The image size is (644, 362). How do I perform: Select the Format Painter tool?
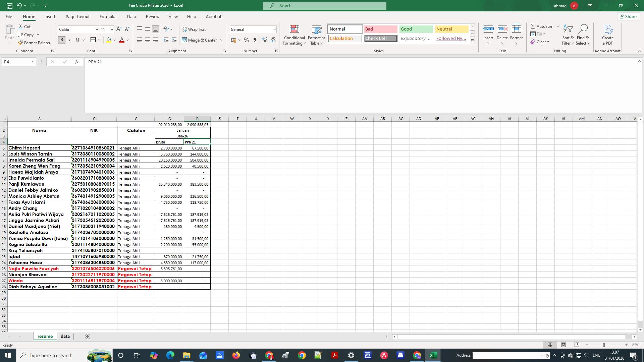tap(35, 43)
